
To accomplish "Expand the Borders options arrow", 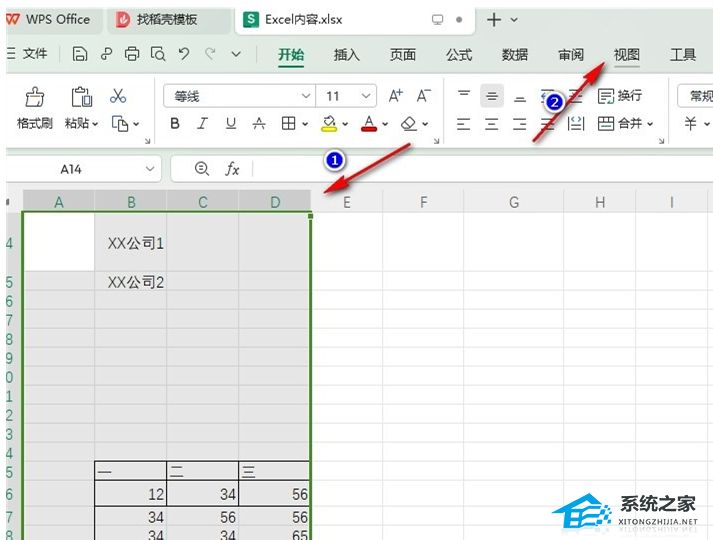I will coord(305,124).
